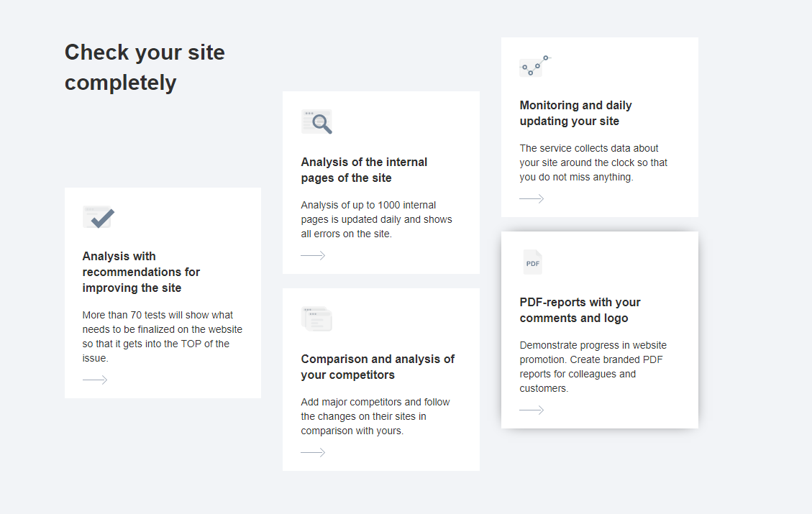Click the arrow on the PDF-reports card
The image size is (812, 514).
click(532, 410)
